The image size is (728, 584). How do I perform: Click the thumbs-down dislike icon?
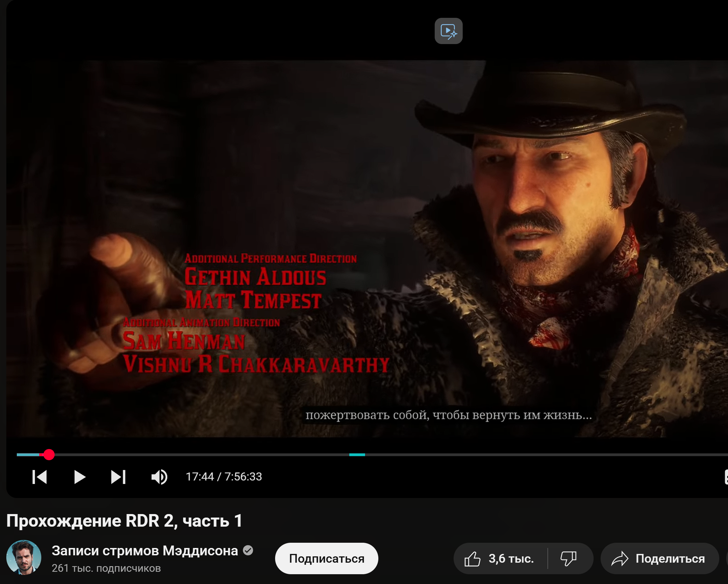(568, 558)
